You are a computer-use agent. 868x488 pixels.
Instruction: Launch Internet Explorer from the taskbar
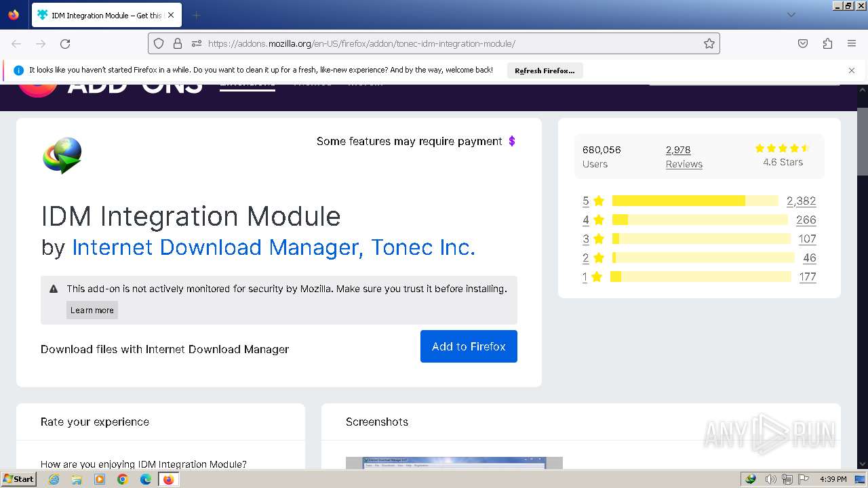coord(54,479)
